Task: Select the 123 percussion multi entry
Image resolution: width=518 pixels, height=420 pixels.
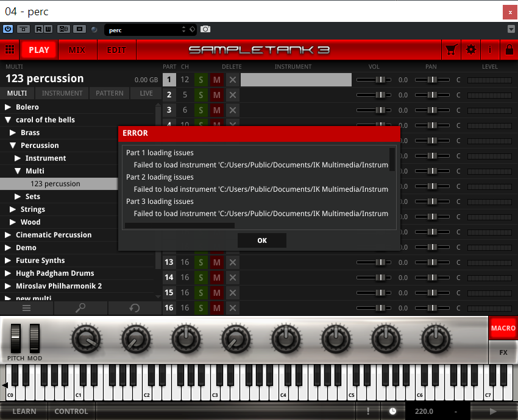Action: 59,184
